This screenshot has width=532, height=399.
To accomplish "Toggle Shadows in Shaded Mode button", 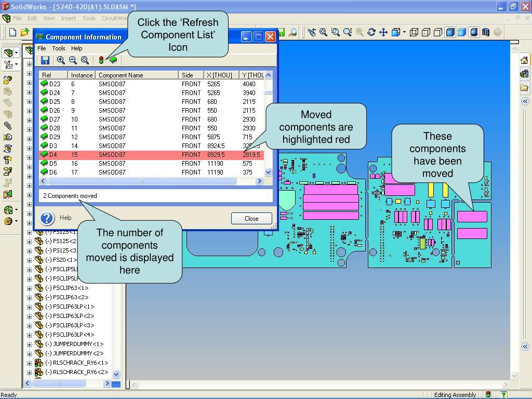I will [474, 32].
